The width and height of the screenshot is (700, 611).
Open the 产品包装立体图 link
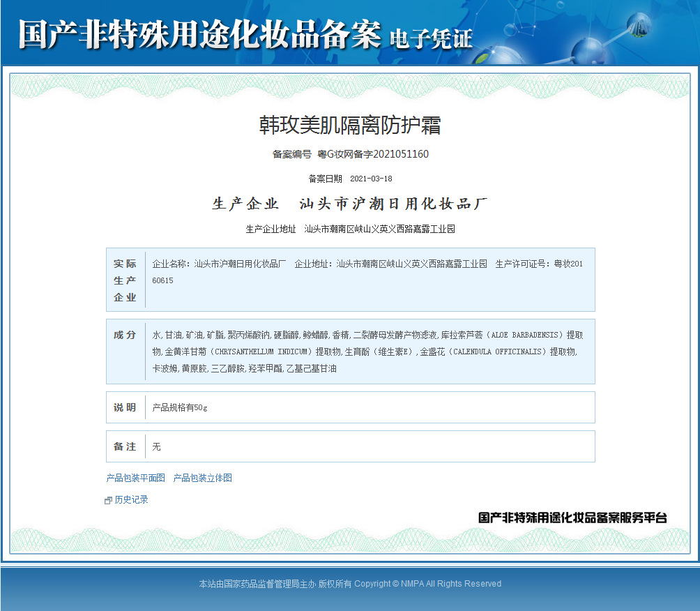click(203, 478)
